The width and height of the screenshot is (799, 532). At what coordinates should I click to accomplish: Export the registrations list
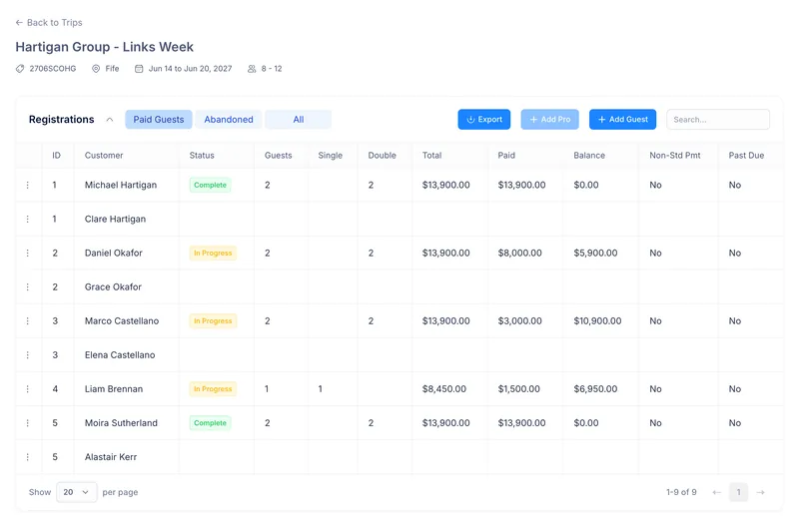click(x=484, y=119)
